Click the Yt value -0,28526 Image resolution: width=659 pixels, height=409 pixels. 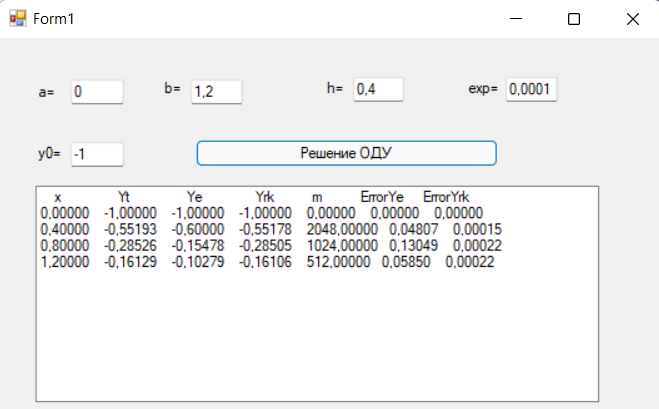130,245
